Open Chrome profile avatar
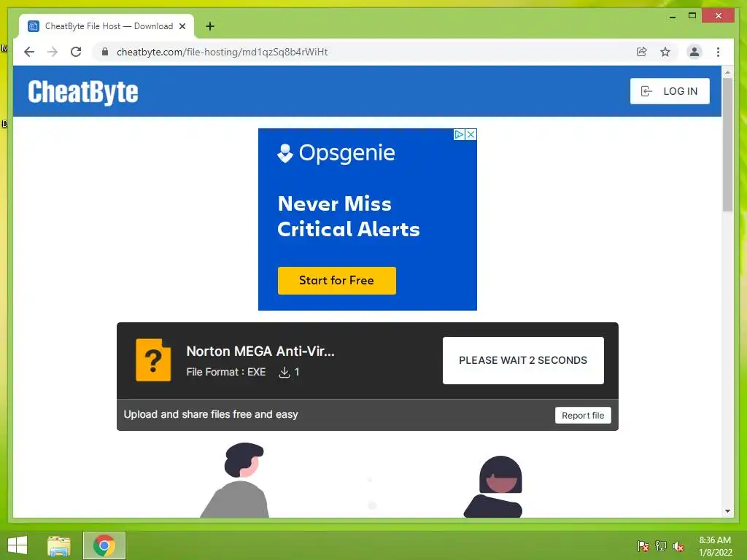747x560 pixels. [x=694, y=52]
